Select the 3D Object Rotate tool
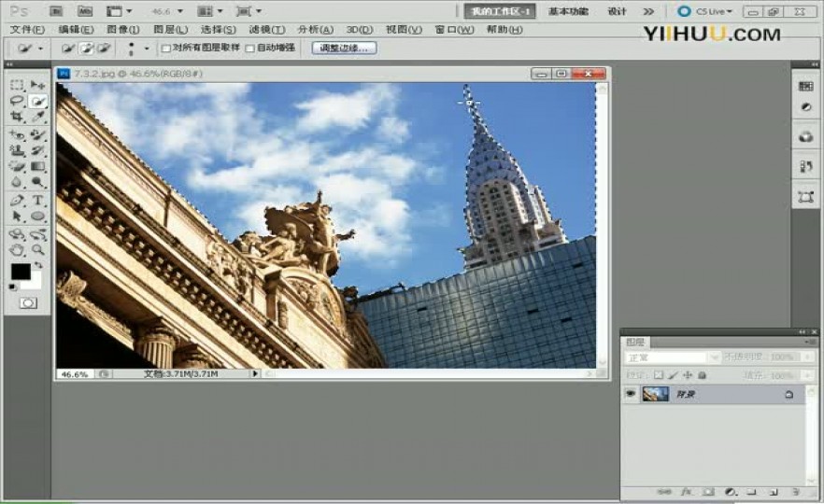Viewport: 824px width, 504px height. coord(18,234)
